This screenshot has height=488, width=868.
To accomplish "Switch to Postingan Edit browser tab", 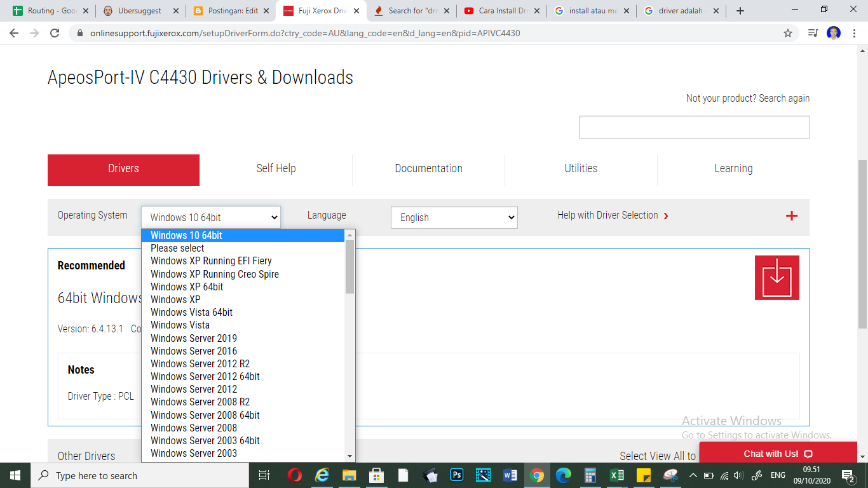I will [230, 11].
